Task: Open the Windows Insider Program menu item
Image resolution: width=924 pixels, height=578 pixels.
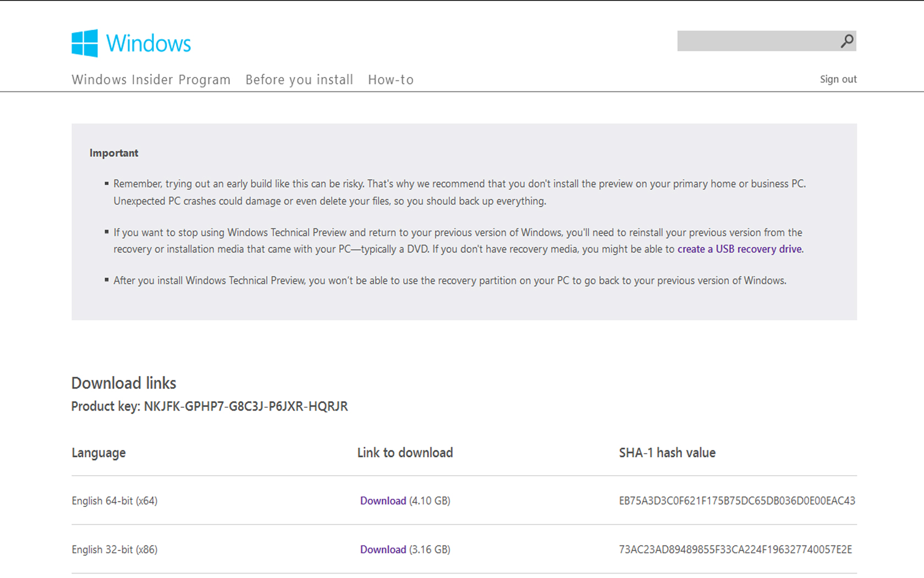Action: pos(151,79)
